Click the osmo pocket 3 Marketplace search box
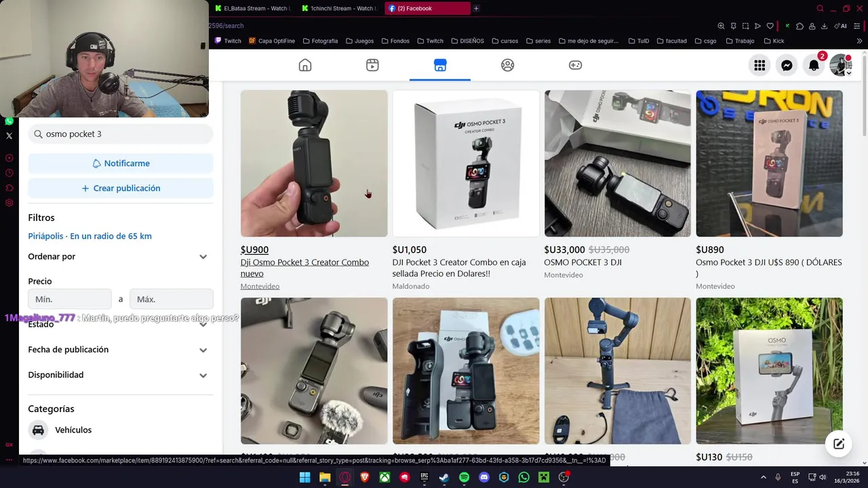Screen dimensions: 868x488 121,134
